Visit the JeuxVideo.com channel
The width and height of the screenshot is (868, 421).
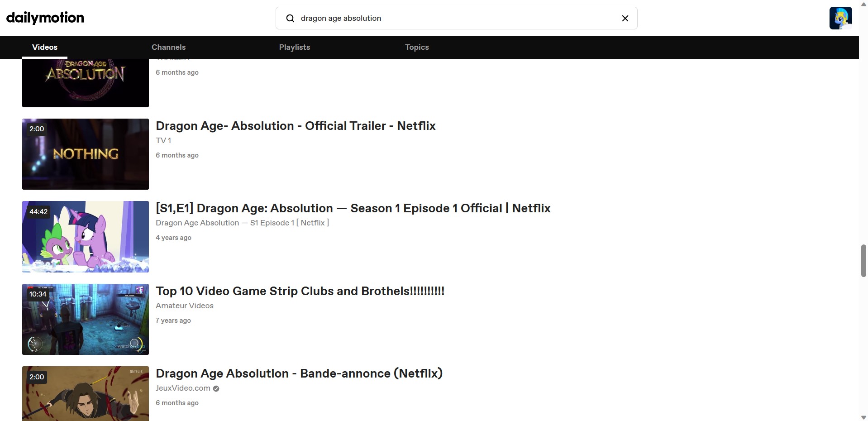click(x=183, y=388)
